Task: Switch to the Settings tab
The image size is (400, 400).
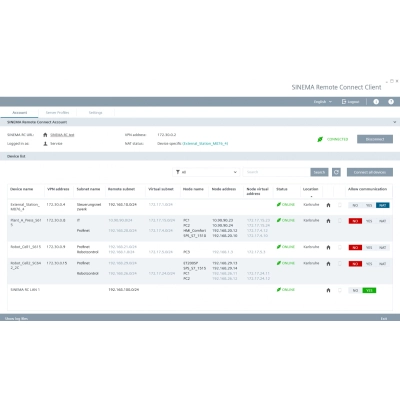Action: [95, 113]
